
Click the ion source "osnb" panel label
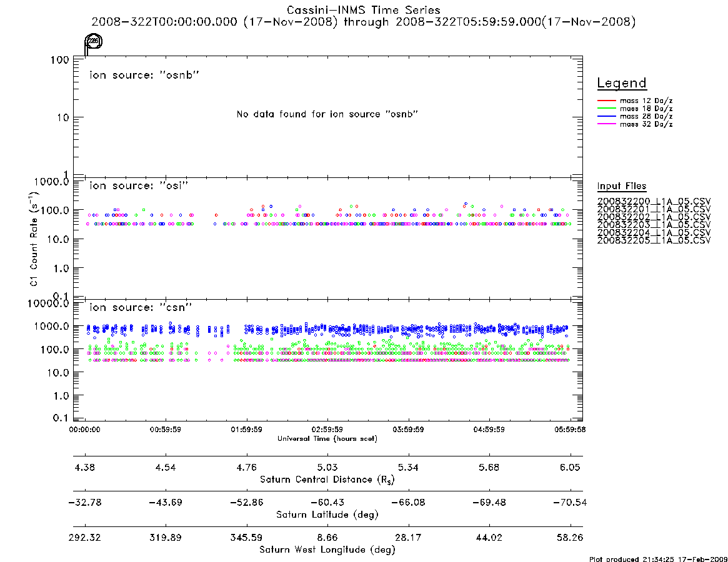144,75
